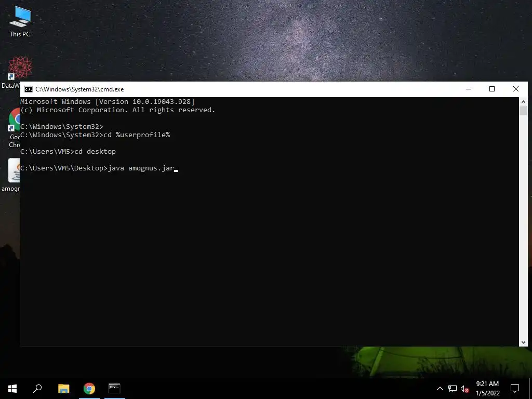Image resolution: width=532 pixels, height=399 pixels.
Task: Open the clock showing 9:21 AM
Action: (487, 389)
